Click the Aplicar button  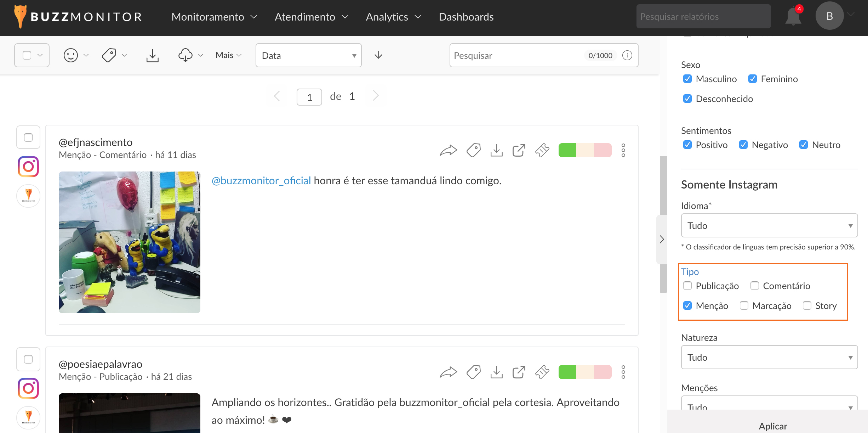[772, 426]
